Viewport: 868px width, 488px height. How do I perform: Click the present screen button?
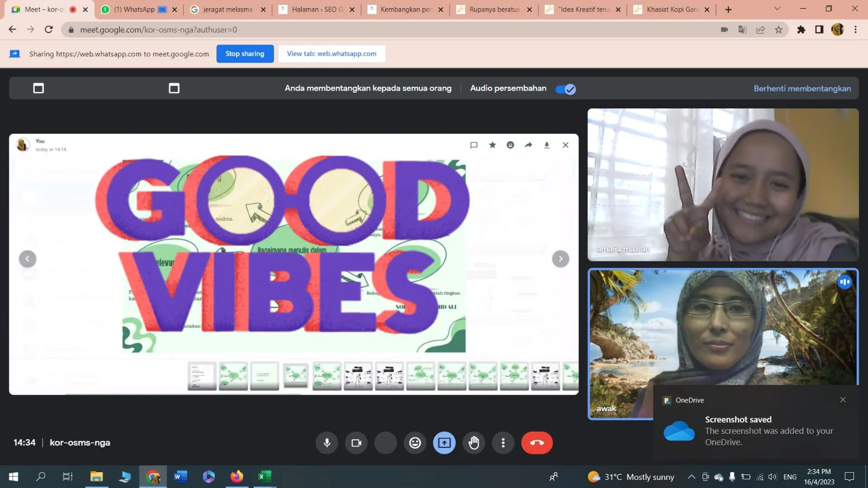coord(444,443)
